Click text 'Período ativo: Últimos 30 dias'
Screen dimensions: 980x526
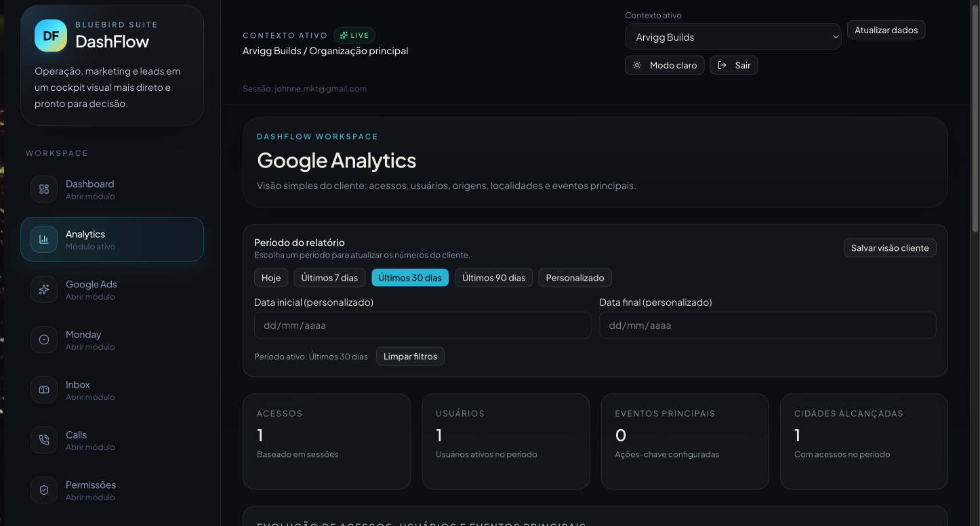point(311,357)
